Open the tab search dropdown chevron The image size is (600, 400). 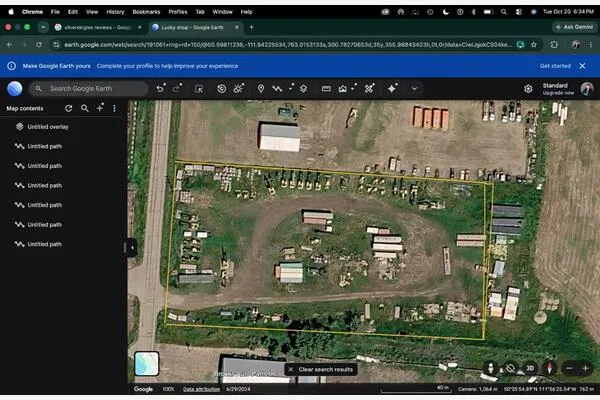(43, 27)
